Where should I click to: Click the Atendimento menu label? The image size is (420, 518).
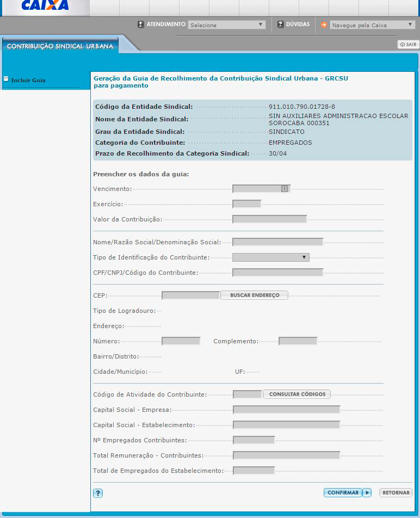pos(166,24)
